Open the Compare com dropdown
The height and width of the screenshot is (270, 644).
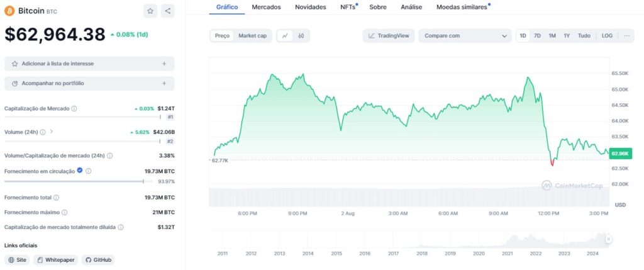point(465,36)
